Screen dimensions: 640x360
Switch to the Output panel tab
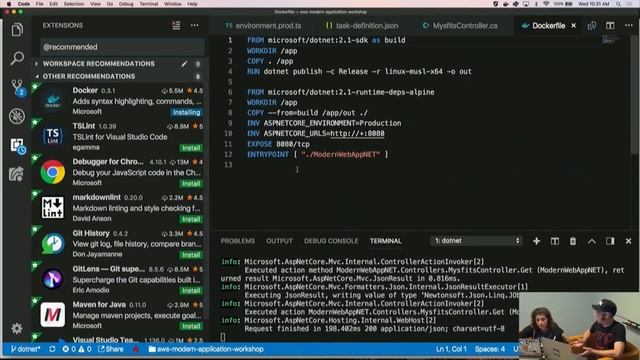tap(279, 241)
